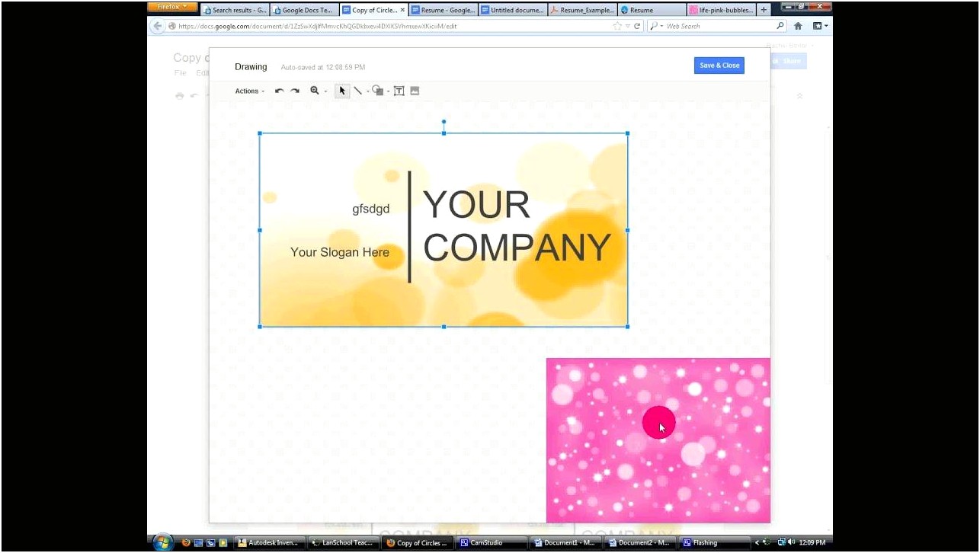Click the Share button in background document

[789, 62]
